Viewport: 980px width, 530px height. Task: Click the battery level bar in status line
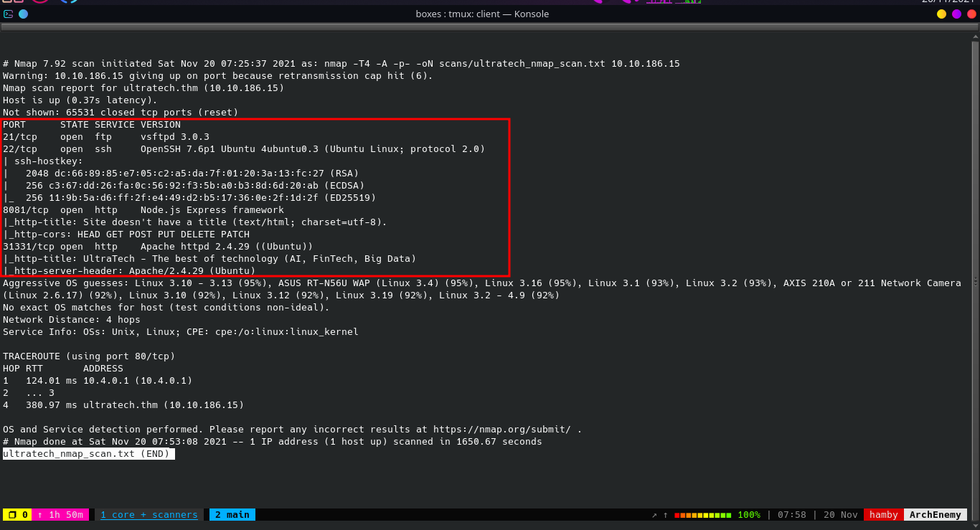point(703,515)
